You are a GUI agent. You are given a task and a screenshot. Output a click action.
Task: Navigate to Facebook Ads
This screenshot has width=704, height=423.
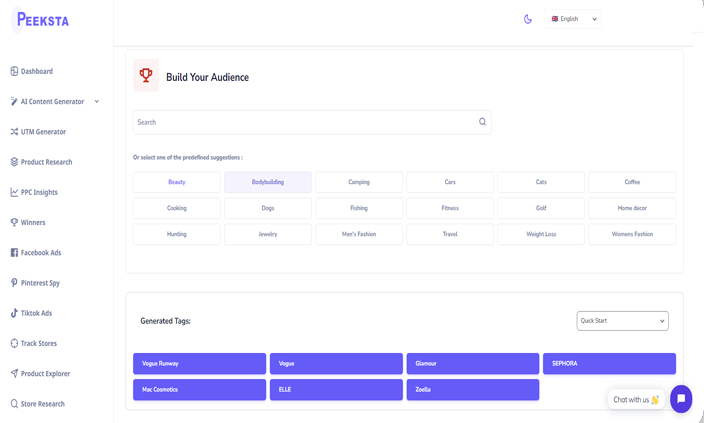[41, 253]
